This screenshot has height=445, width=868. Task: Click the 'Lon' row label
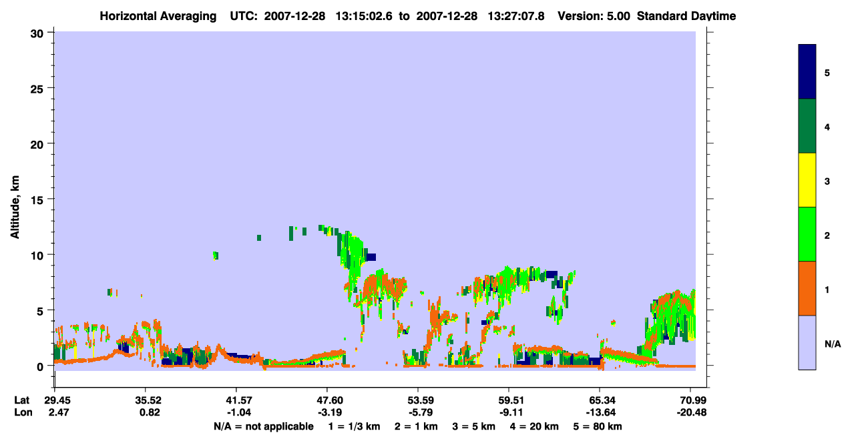(x=22, y=413)
